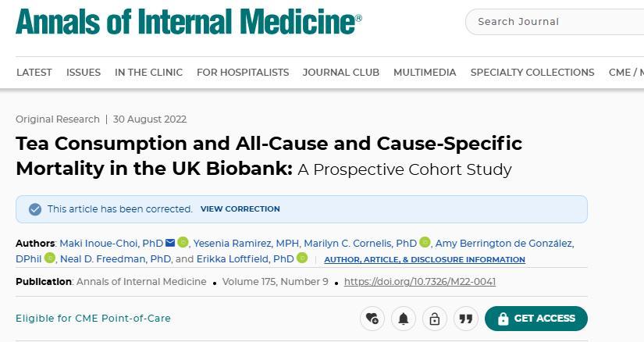Click the add to favorites heart icon
This screenshot has height=342, width=644.
click(x=372, y=319)
